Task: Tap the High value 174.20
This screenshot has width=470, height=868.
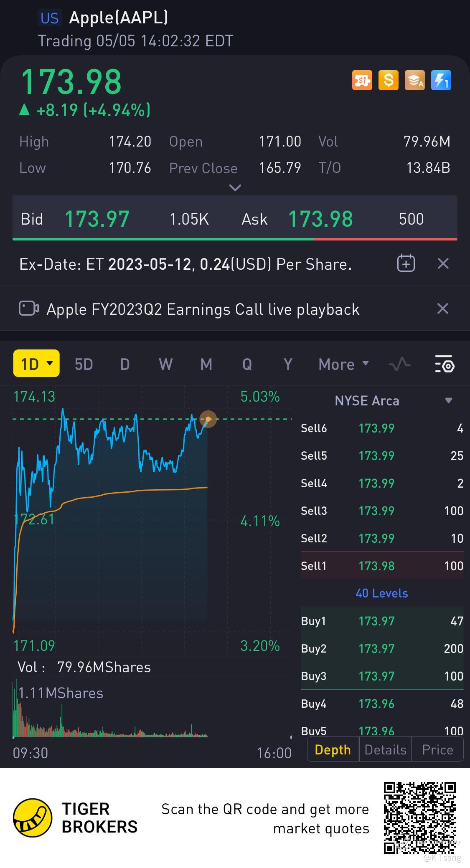Action: click(x=130, y=142)
